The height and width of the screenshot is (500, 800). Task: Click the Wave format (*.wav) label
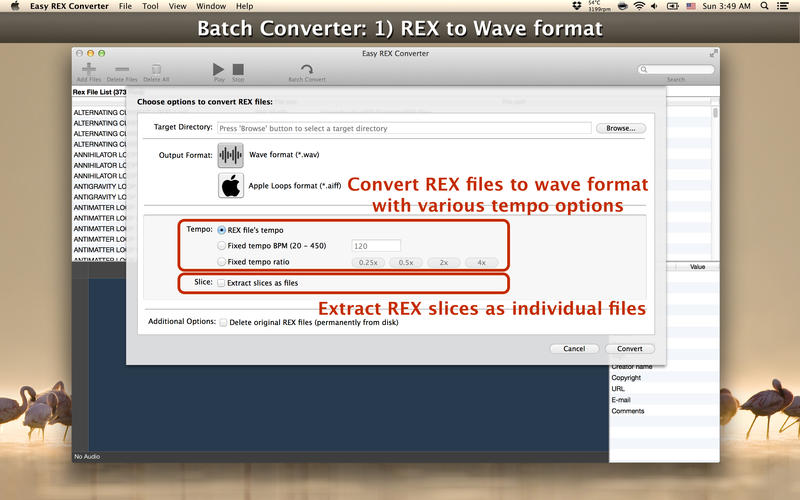[284, 155]
